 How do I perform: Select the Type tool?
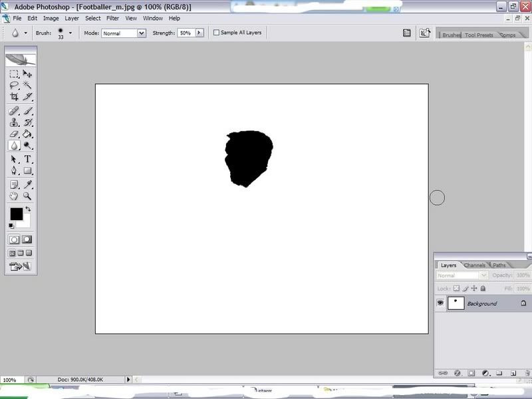(27, 159)
